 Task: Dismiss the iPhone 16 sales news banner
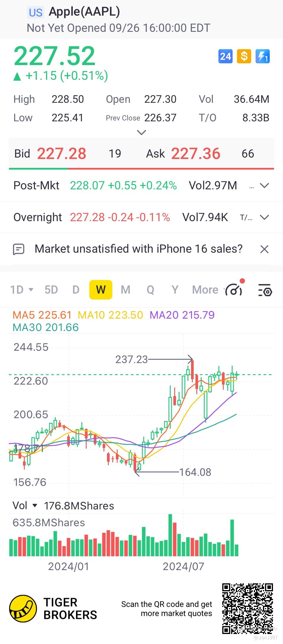tap(264, 249)
